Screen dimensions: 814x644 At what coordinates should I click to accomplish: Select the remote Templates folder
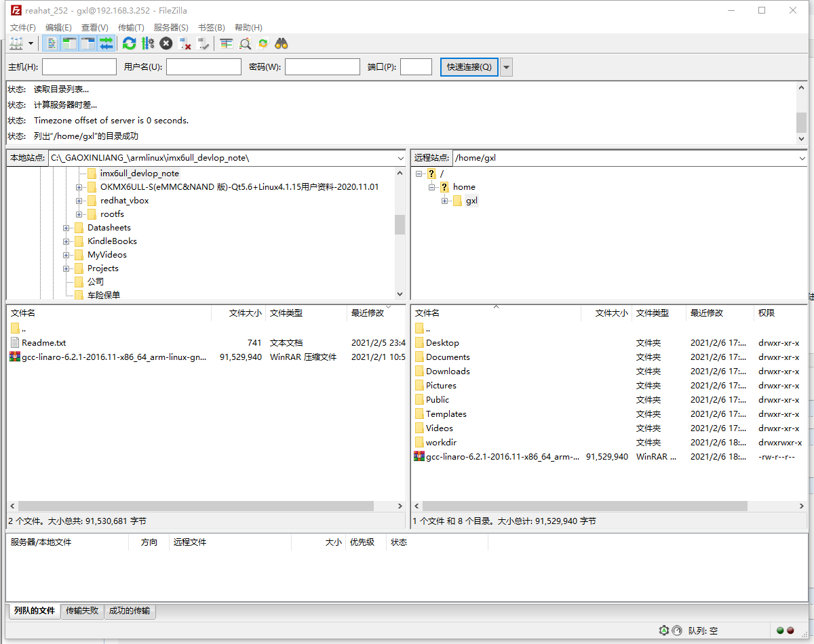tap(446, 414)
